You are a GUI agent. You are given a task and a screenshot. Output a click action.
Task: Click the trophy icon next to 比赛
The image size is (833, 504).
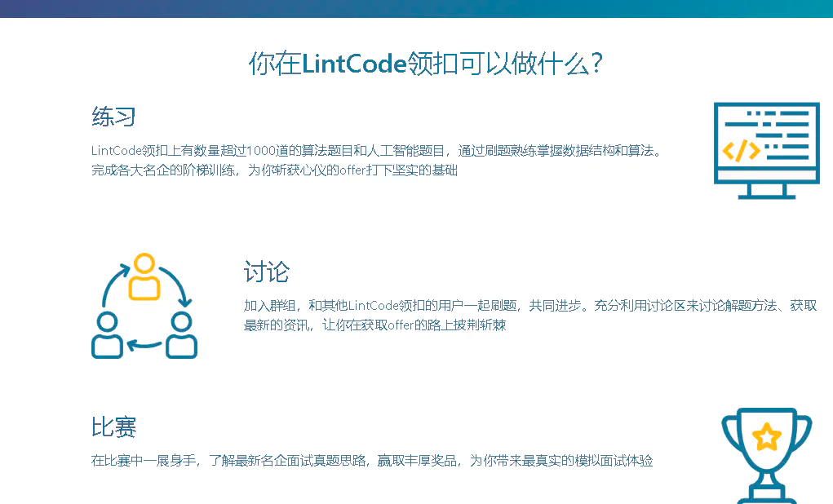(x=767, y=456)
